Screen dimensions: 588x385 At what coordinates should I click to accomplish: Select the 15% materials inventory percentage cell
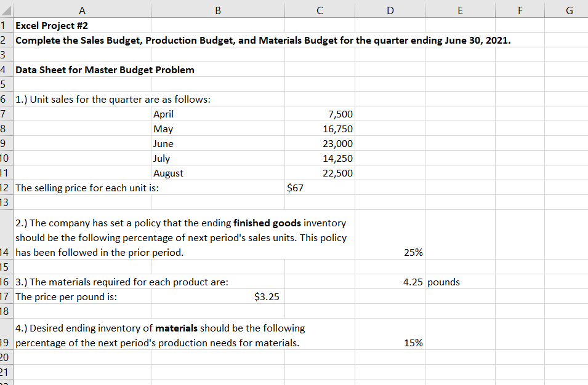click(x=390, y=334)
